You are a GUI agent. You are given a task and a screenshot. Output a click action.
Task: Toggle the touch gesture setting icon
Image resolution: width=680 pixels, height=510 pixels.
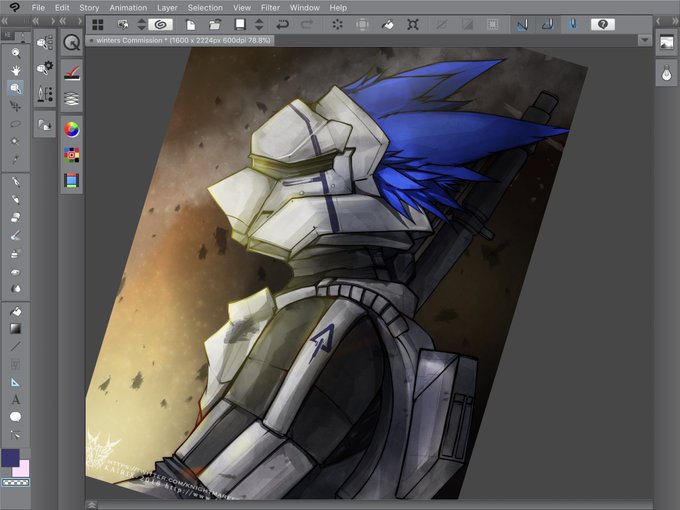coord(123,25)
